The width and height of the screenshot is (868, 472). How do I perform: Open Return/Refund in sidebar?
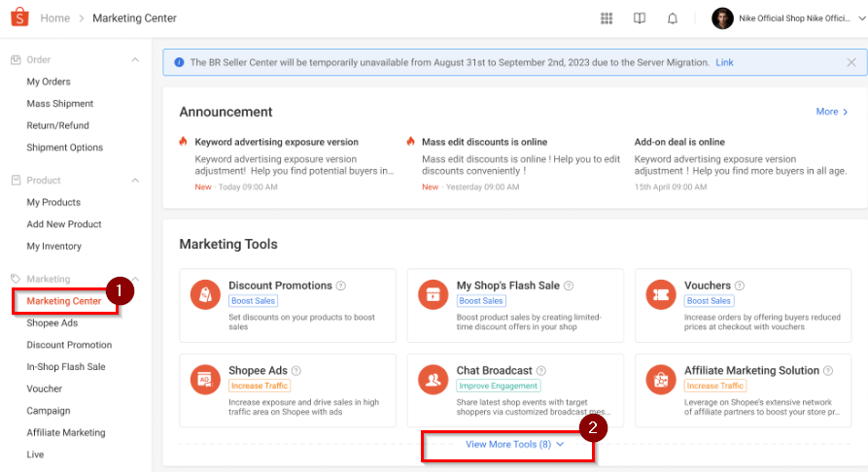[57, 125]
